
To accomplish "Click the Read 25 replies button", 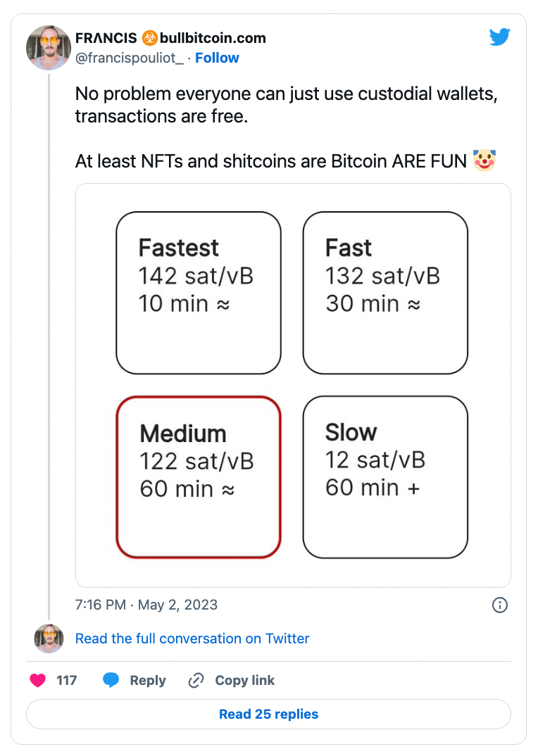I will pos(268,714).
